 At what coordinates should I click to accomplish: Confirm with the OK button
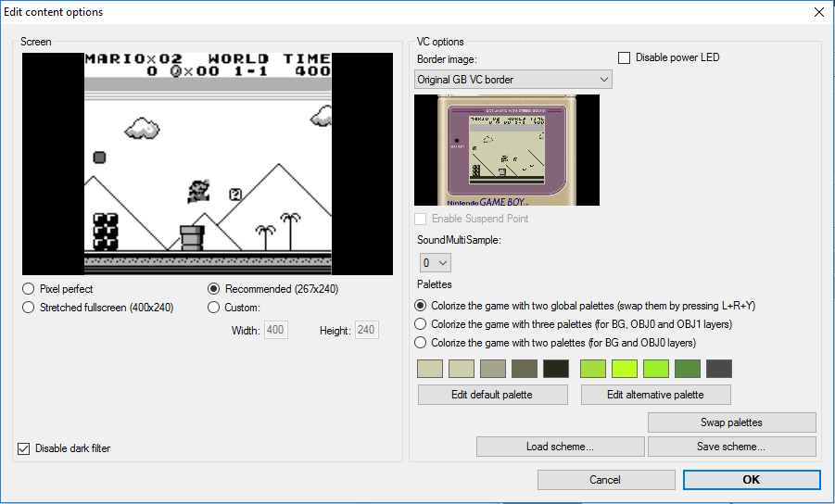click(752, 480)
